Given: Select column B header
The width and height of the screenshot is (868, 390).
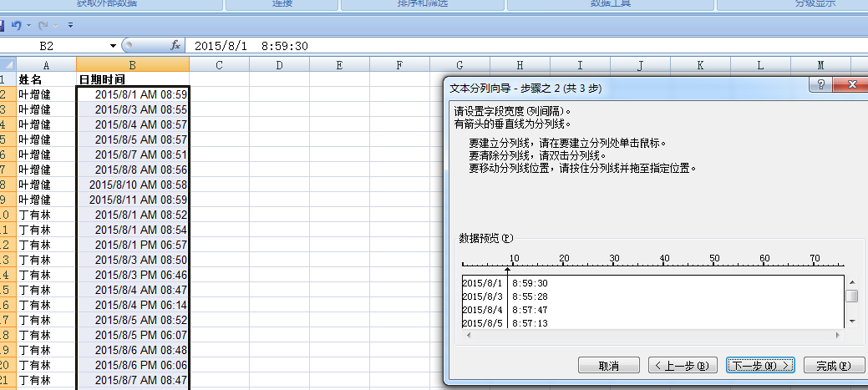Looking at the screenshot, I should pyautogui.click(x=132, y=65).
